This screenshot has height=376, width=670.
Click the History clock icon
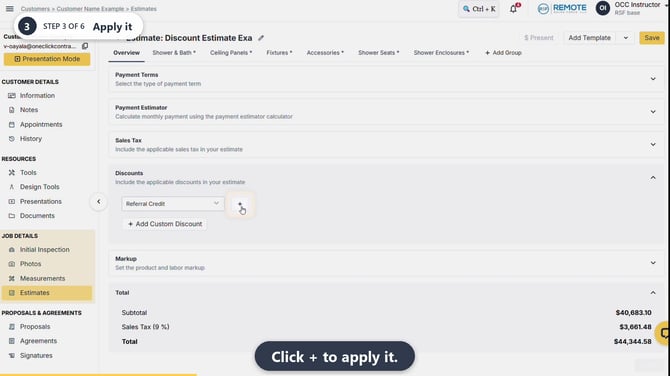(x=12, y=139)
